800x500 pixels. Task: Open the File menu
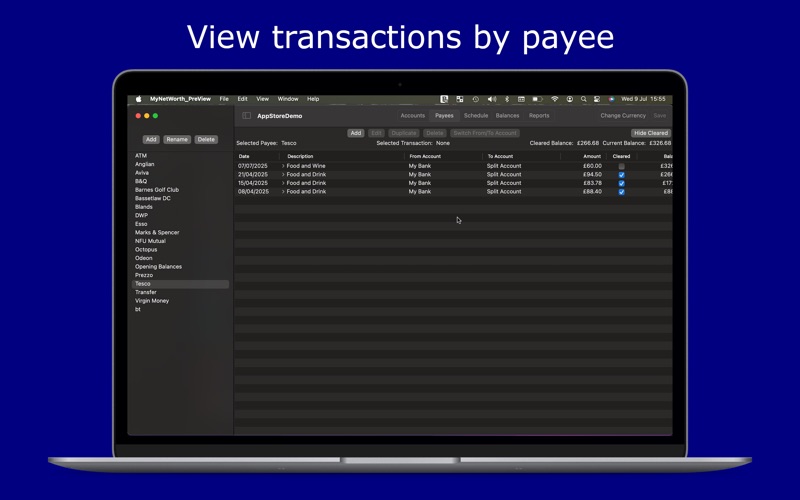[224, 99]
